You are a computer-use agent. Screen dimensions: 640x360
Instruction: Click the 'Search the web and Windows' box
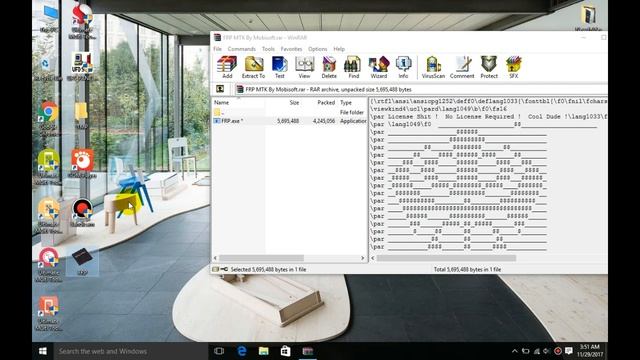coord(131,351)
